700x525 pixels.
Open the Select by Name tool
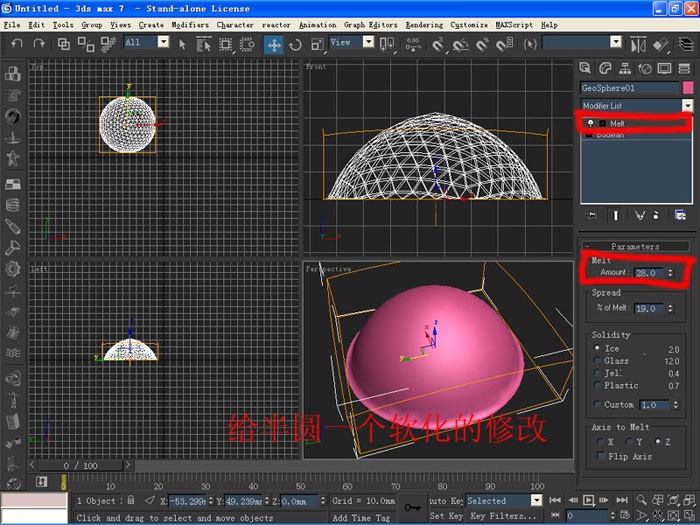(x=203, y=44)
